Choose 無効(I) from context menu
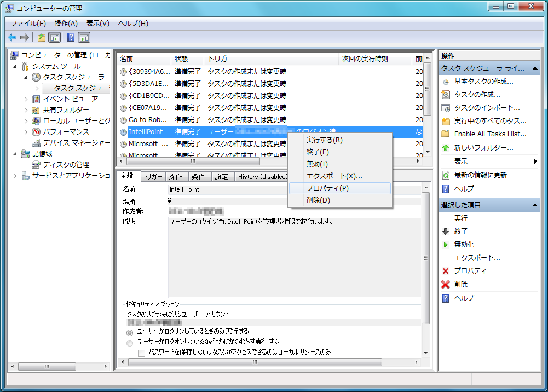This screenshot has width=548, height=392. [x=340, y=164]
